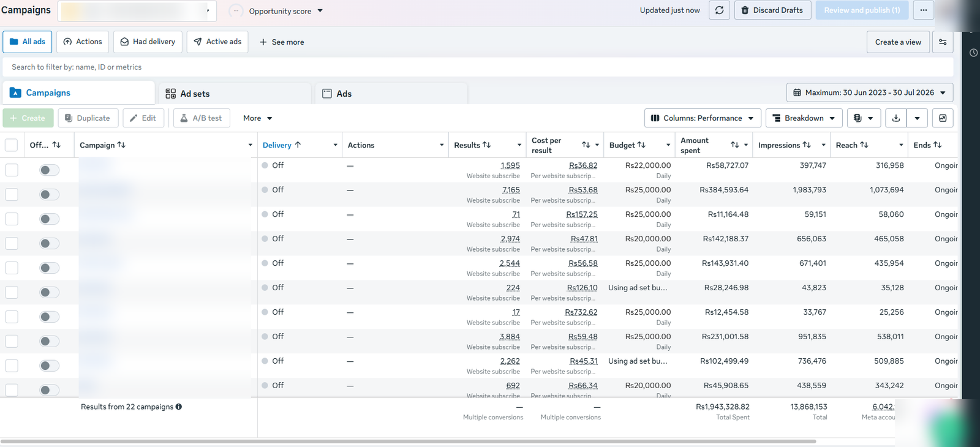
Task: Open the Actions column options arrow
Action: tap(442, 145)
